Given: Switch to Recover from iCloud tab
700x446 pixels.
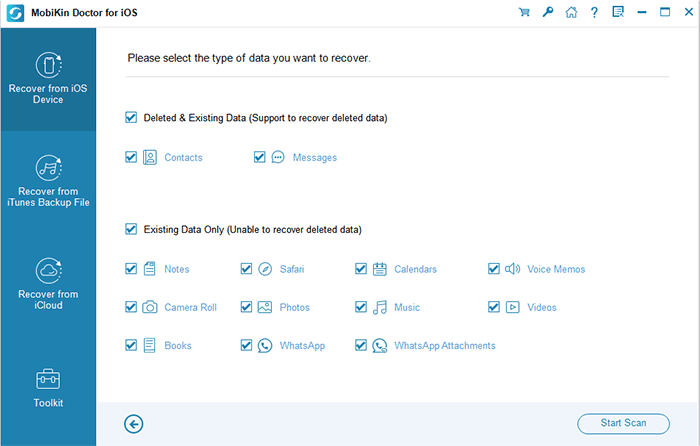Looking at the screenshot, I should [48, 285].
